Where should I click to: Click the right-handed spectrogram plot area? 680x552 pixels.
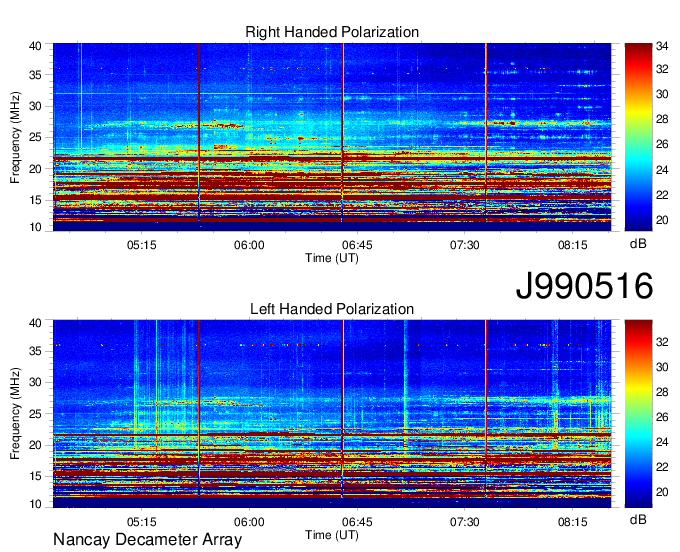coord(332,137)
